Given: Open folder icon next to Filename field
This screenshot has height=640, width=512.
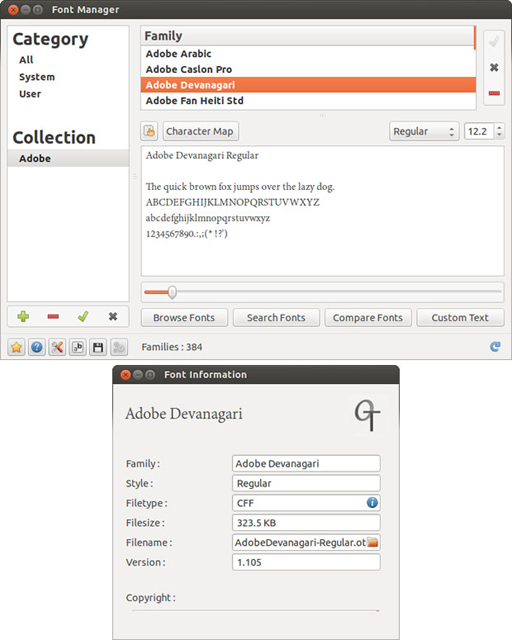Looking at the screenshot, I should (x=373, y=542).
